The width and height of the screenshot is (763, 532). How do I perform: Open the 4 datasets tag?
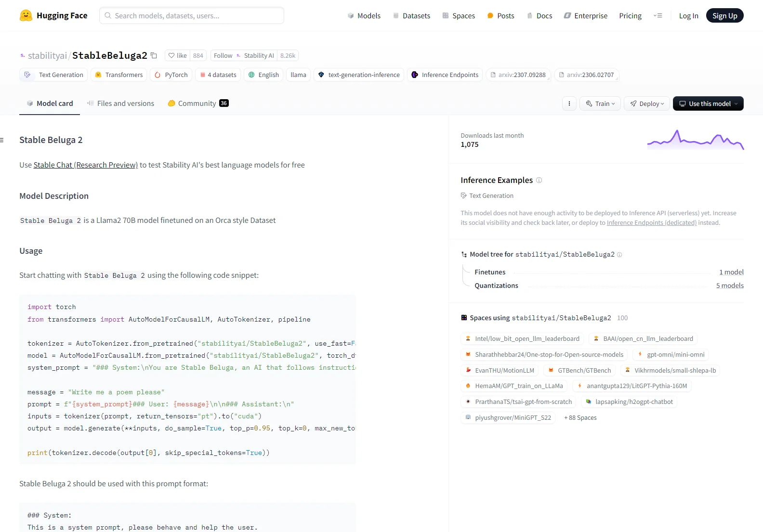[218, 75]
